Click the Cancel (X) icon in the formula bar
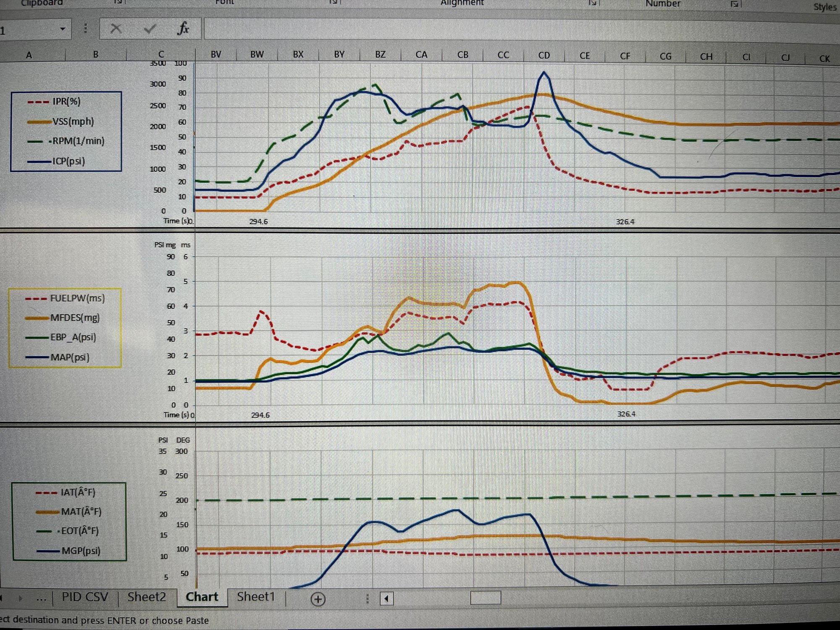 coord(116,29)
